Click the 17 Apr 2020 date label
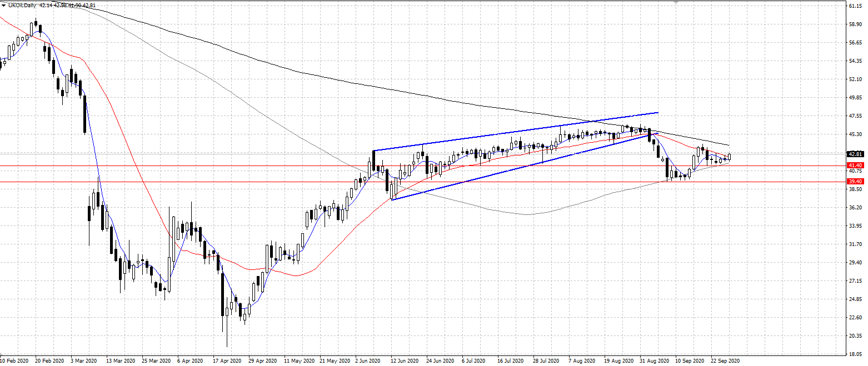This screenshot has height=366, width=868. coord(227,360)
